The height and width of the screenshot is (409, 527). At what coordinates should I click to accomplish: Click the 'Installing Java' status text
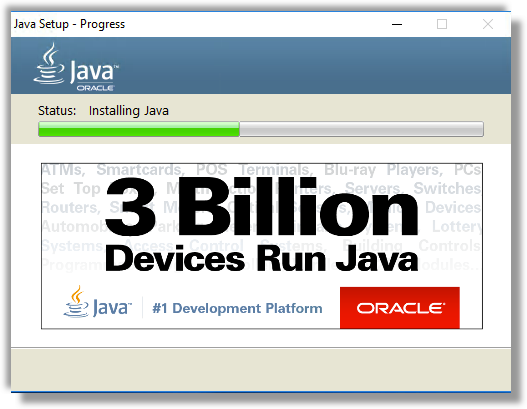tap(129, 111)
